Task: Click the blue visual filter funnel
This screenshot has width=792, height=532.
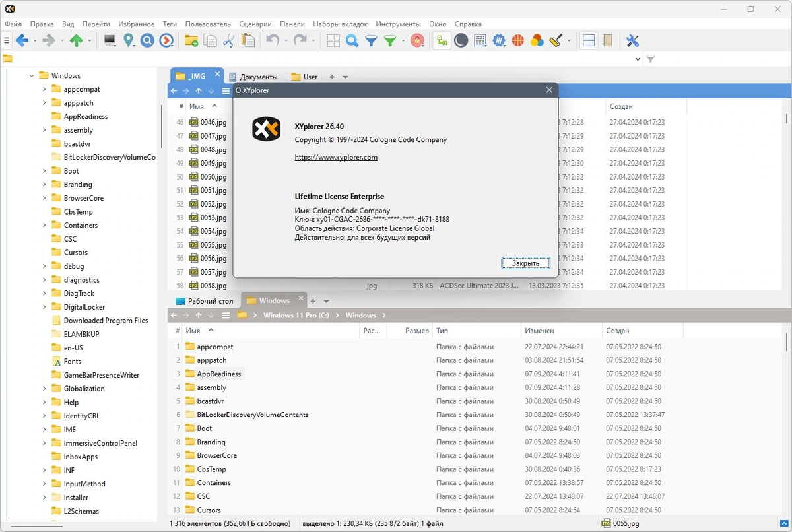Action: 372,41
